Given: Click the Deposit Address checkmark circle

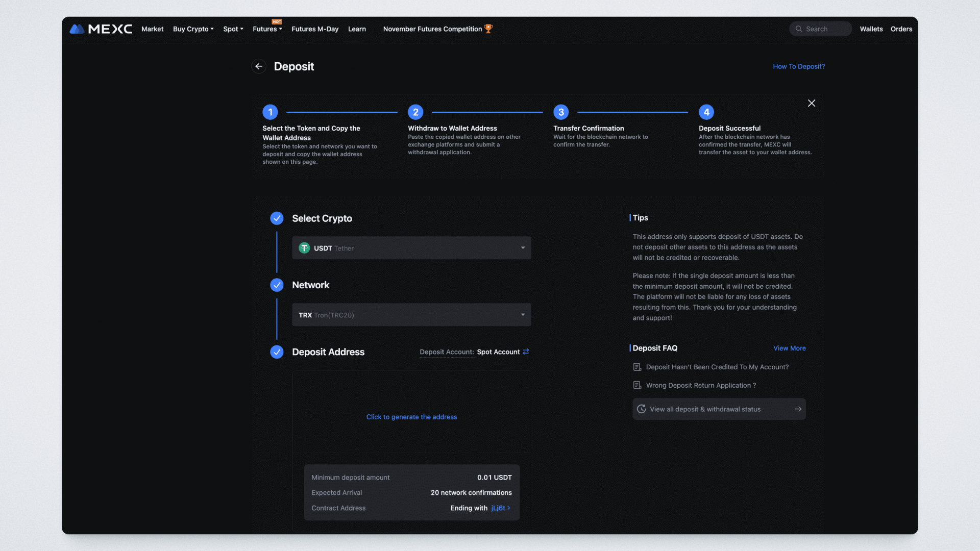Looking at the screenshot, I should (277, 352).
